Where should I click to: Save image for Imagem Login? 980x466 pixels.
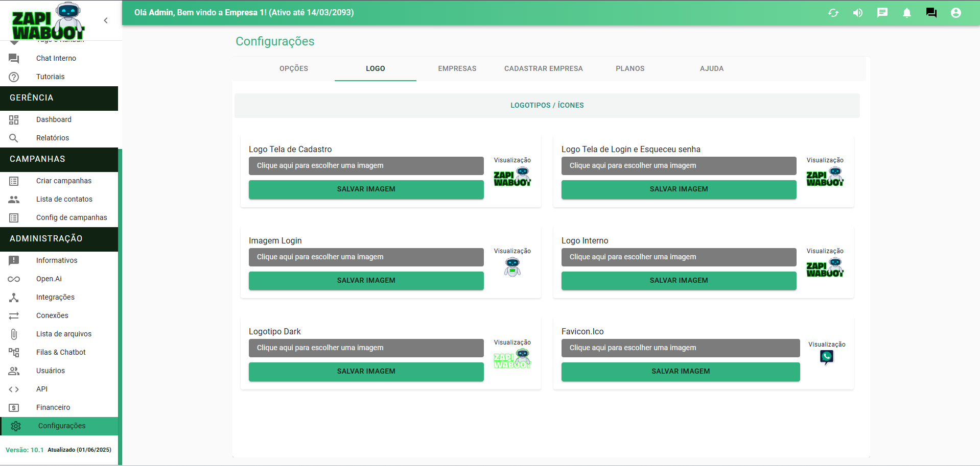[x=366, y=281]
